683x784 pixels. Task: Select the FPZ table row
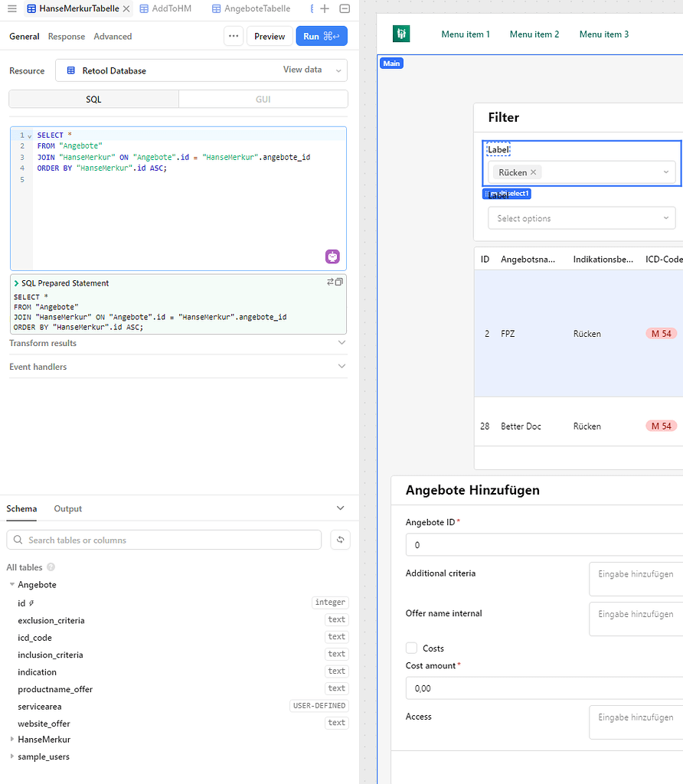point(579,334)
